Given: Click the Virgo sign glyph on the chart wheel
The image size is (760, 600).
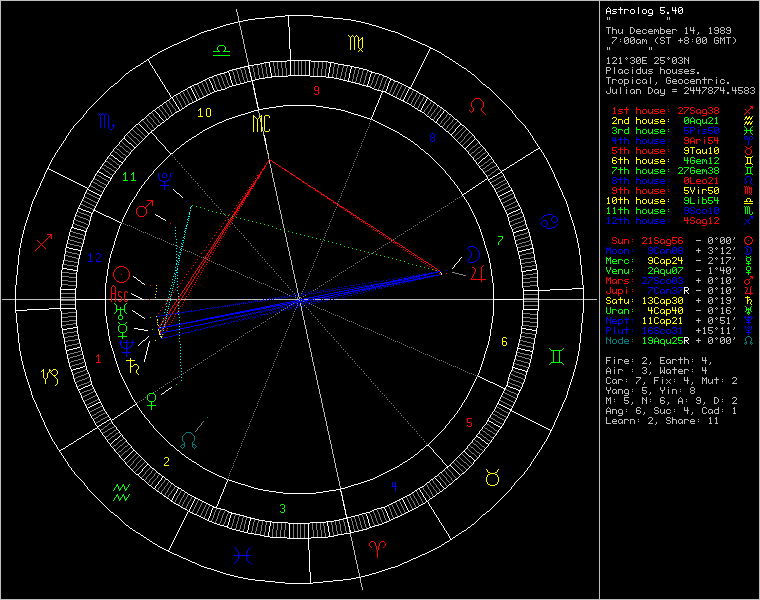Looking at the screenshot, I should [x=356, y=44].
